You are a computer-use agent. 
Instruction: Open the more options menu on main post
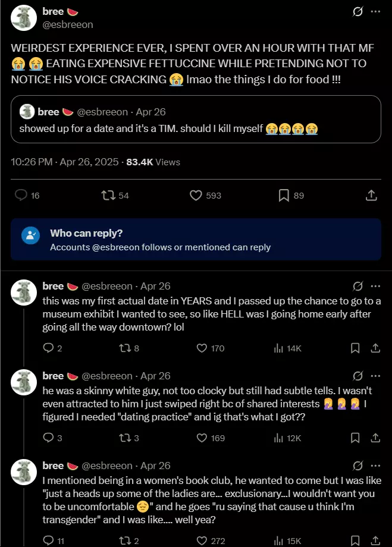(375, 12)
